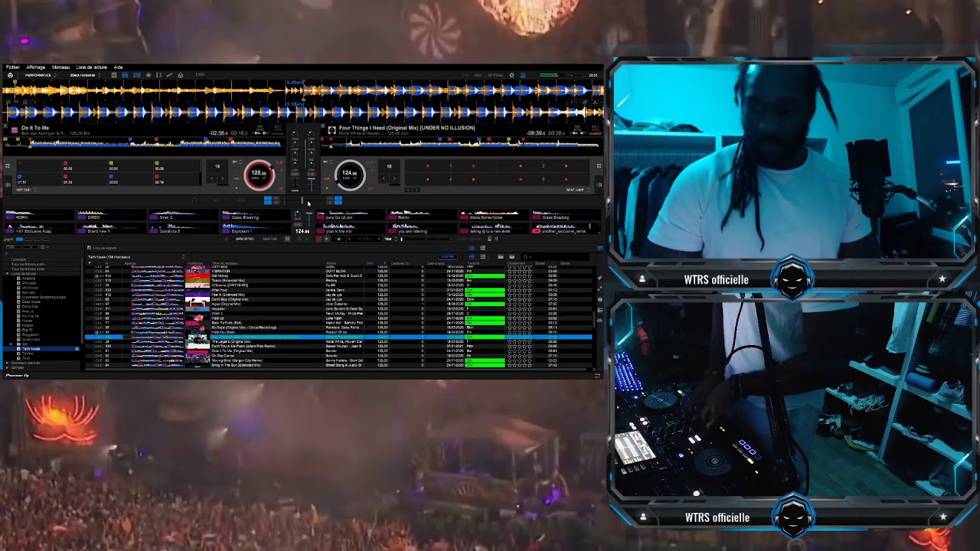Viewport: 980px width, 551px height.
Task: Toggle quantize Q on deck 2
Action: [x=372, y=170]
